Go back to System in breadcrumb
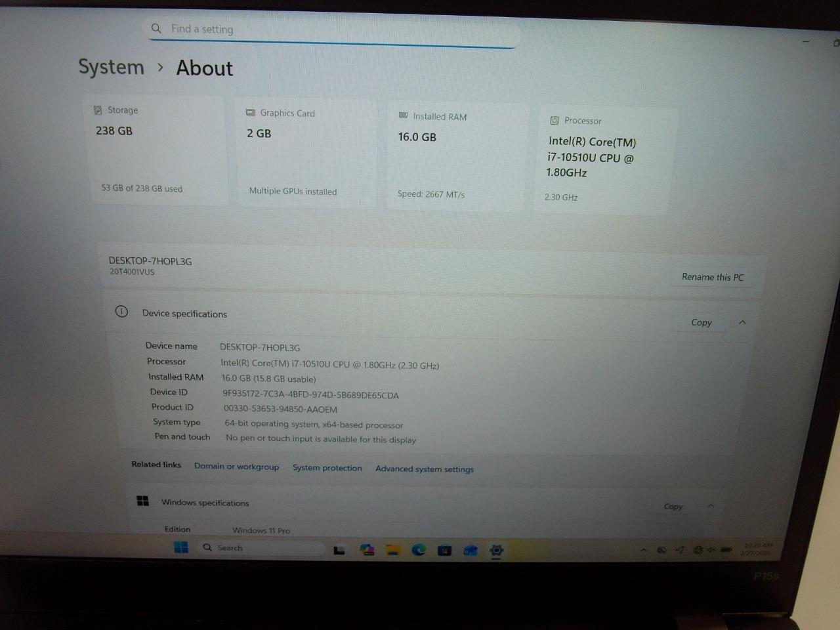Screen dimensions: 840x630 point(111,67)
